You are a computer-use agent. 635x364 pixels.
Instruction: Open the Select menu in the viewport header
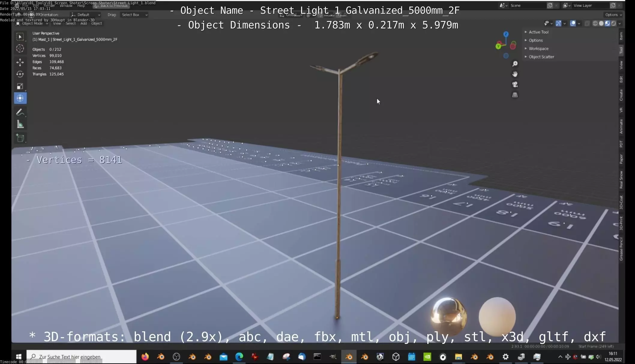71,23
